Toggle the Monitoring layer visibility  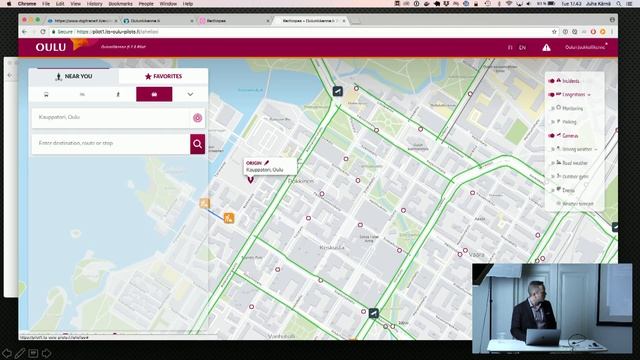(x=552, y=109)
